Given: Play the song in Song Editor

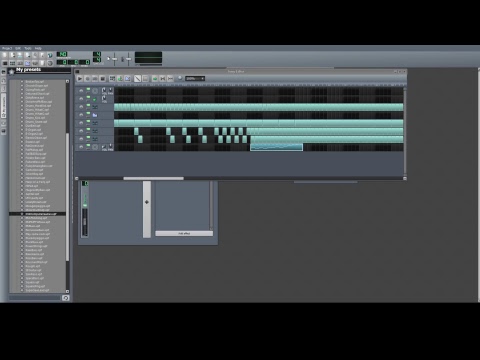Looking at the screenshot, I should coord(80,79).
